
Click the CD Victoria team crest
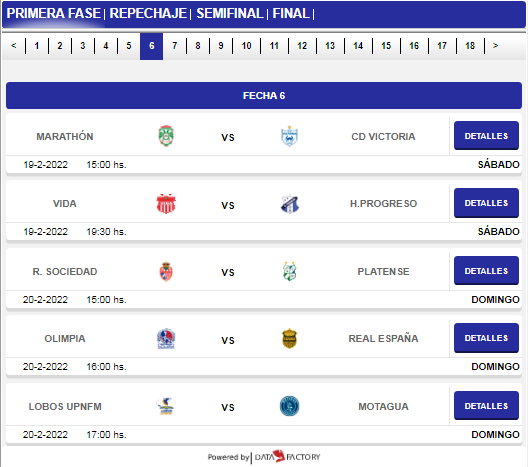click(289, 136)
